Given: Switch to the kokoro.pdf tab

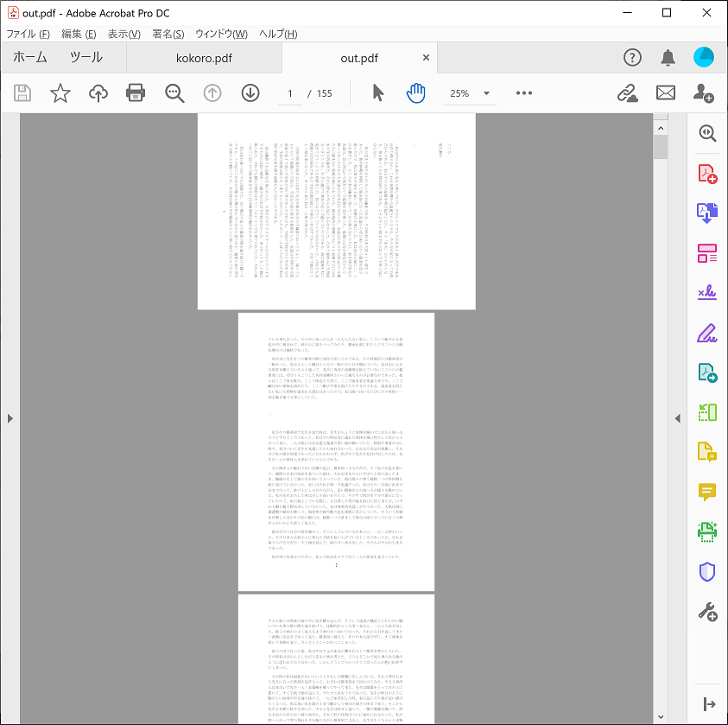Looking at the screenshot, I should click(x=204, y=58).
